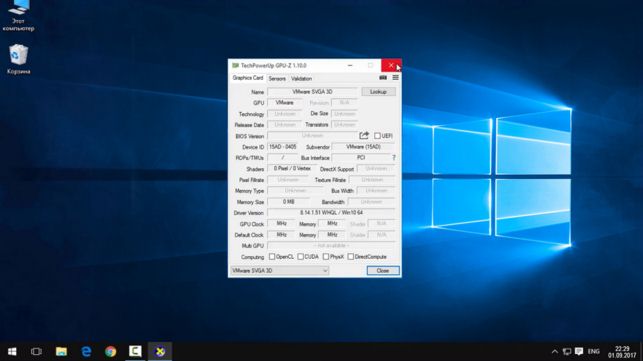The width and height of the screenshot is (643, 361).
Task: Launch Google Chrome from the taskbar
Action: click(x=110, y=352)
